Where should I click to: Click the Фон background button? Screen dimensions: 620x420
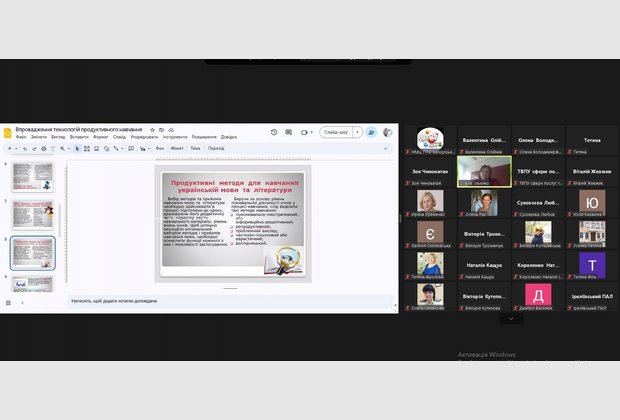(x=160, y=148)
